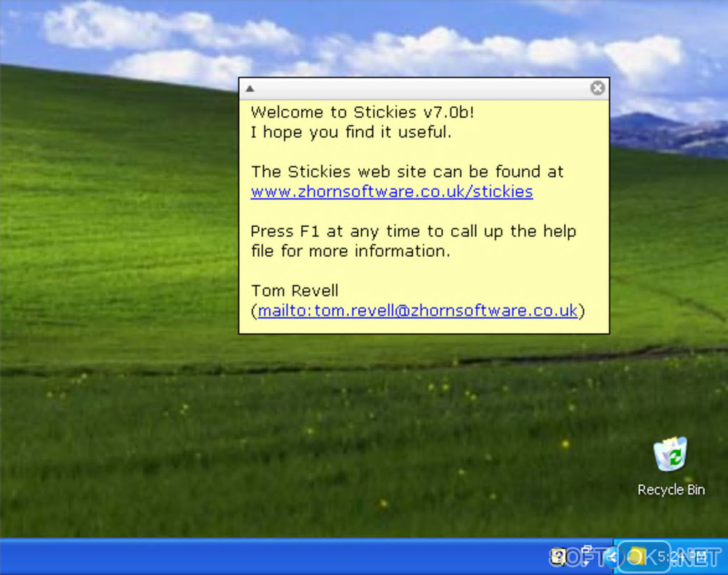Click the "I hope you find it useful." line
Screen dimensions: 728x575
click(351, 132)
